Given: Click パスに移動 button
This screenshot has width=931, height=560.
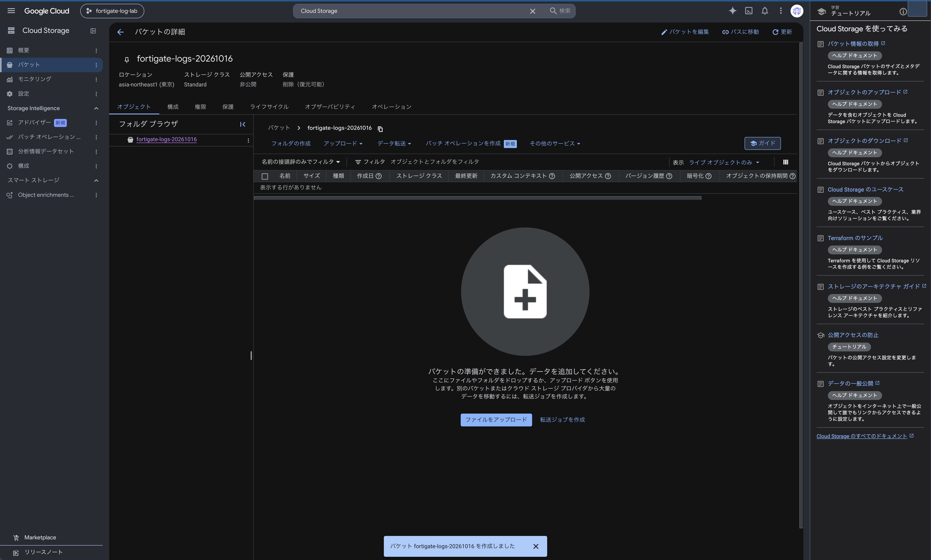Looking at the screenshot, I should point(740,32).
